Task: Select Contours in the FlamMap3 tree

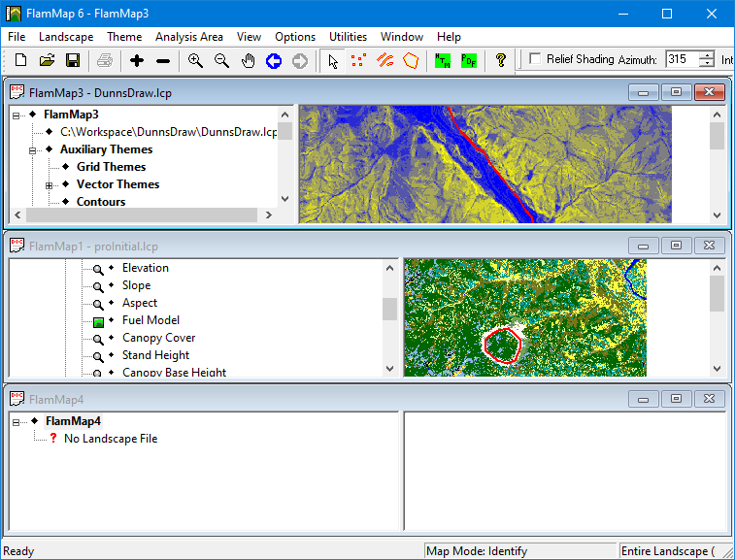Action: pyautogui.click(x=101, y=202)
